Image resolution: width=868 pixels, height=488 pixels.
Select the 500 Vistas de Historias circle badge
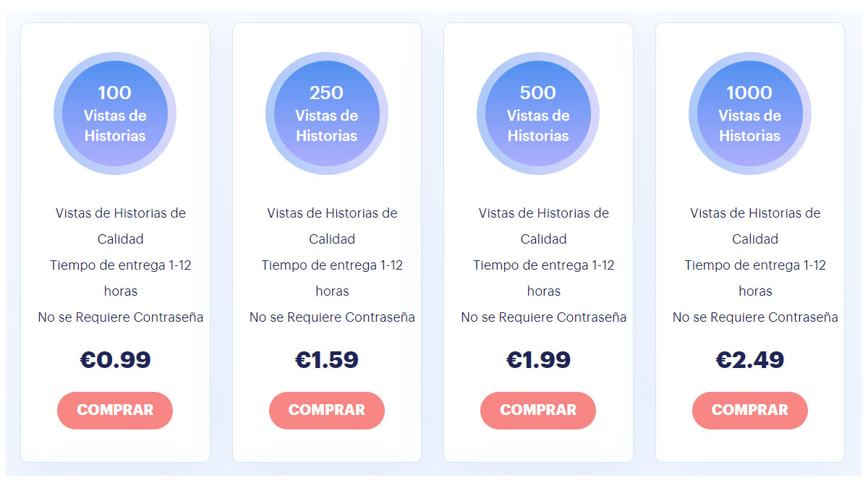[x=538, y=114]
